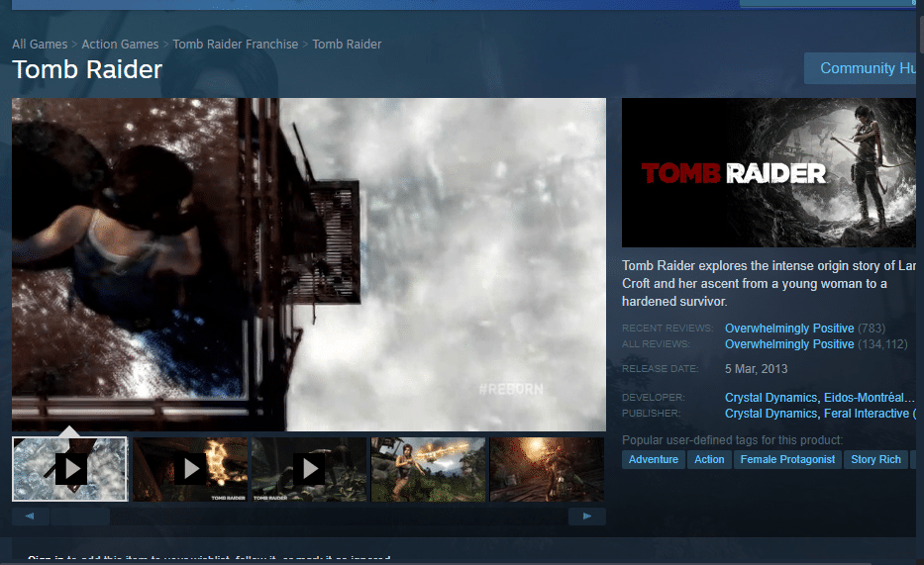Screen dimensions: 924x565
Task: Go to Action Games breadcrumb
Action: pos(120,45)
